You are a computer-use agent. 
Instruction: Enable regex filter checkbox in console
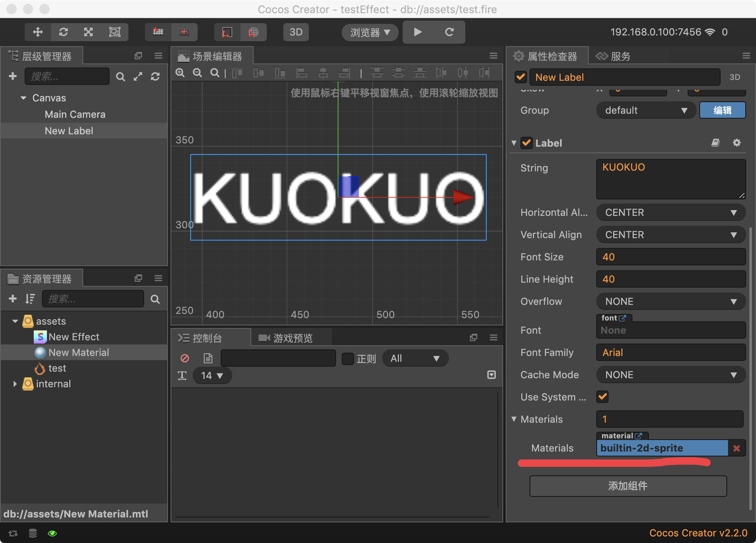click(x=348, y=359)
